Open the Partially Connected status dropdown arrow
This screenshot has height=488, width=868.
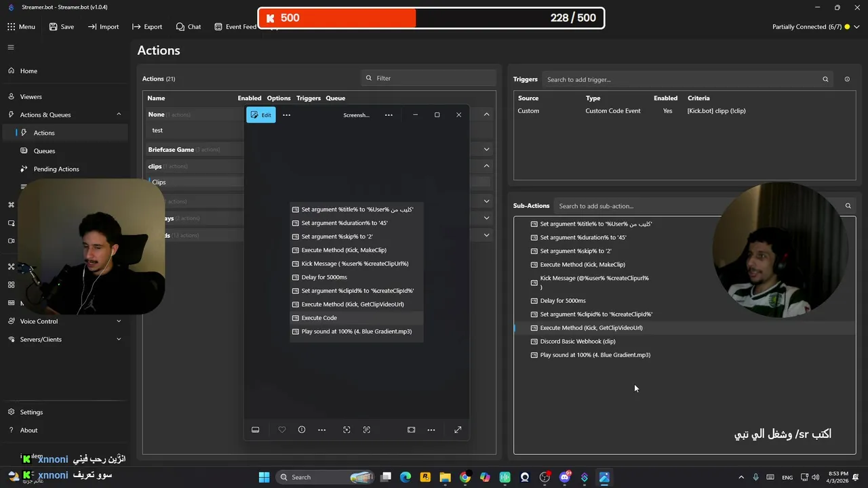click(x=857, y=26)
